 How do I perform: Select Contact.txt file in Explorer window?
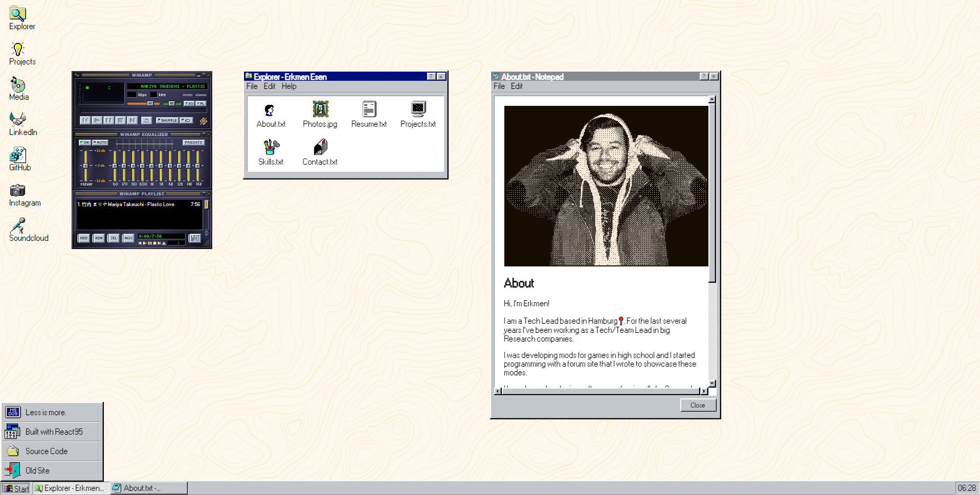click(320, 152)
